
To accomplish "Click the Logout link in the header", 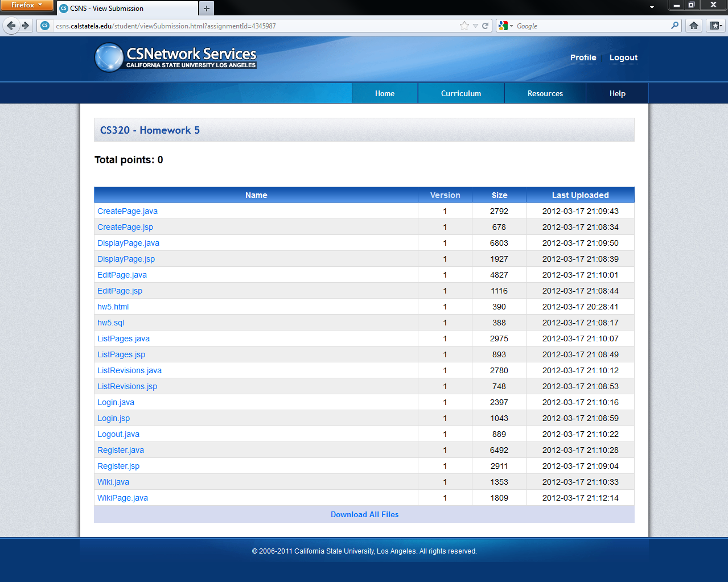I will click(623, 57).
